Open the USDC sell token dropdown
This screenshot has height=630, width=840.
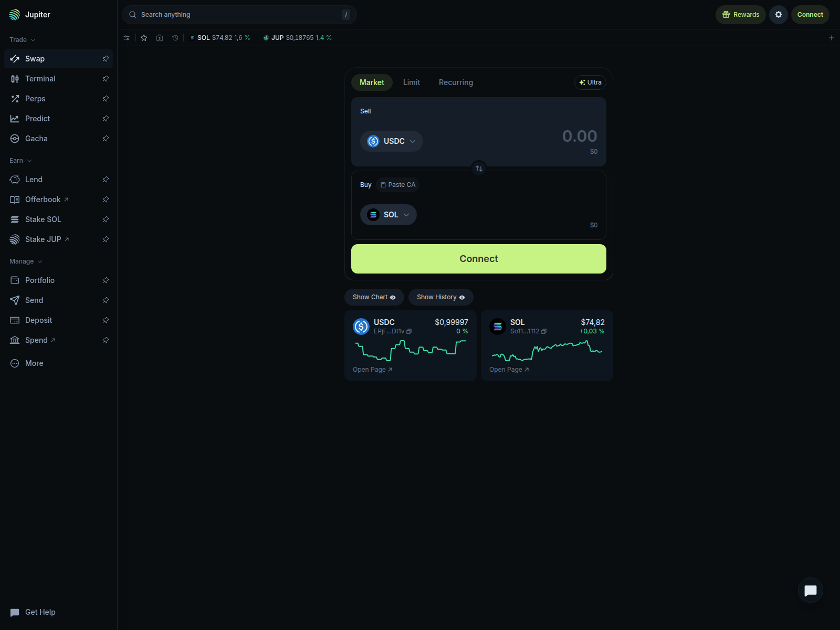tap(392, 141)
